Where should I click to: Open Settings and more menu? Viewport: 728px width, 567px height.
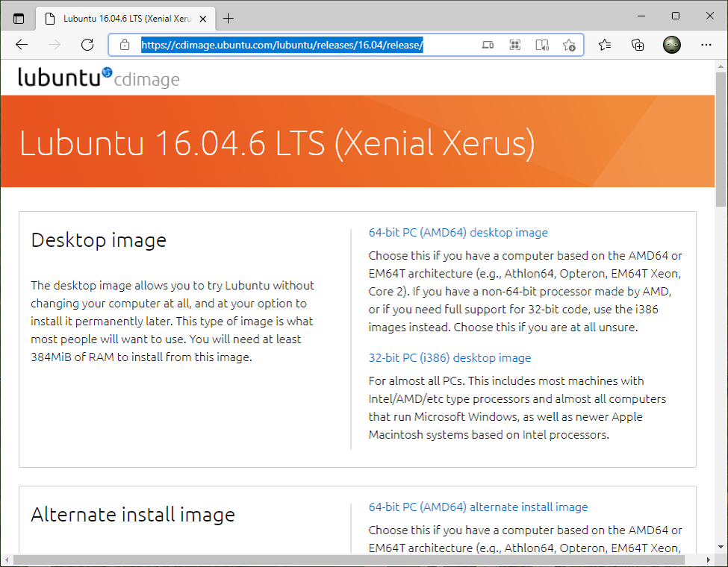[x=706, y=45]
